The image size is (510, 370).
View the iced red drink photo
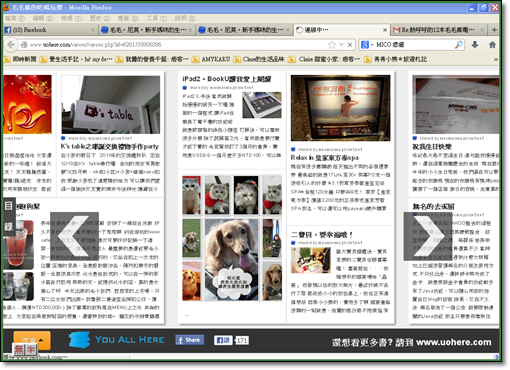(x=18, y=245)
